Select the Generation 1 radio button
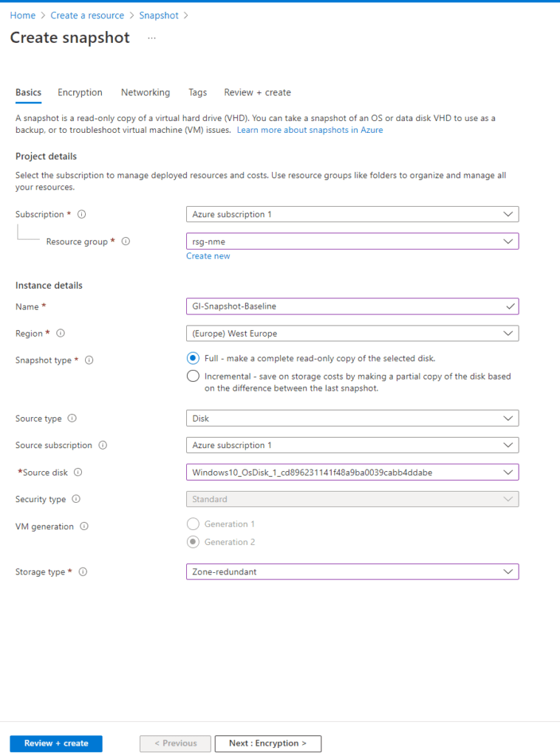 (x=193, y=524)
